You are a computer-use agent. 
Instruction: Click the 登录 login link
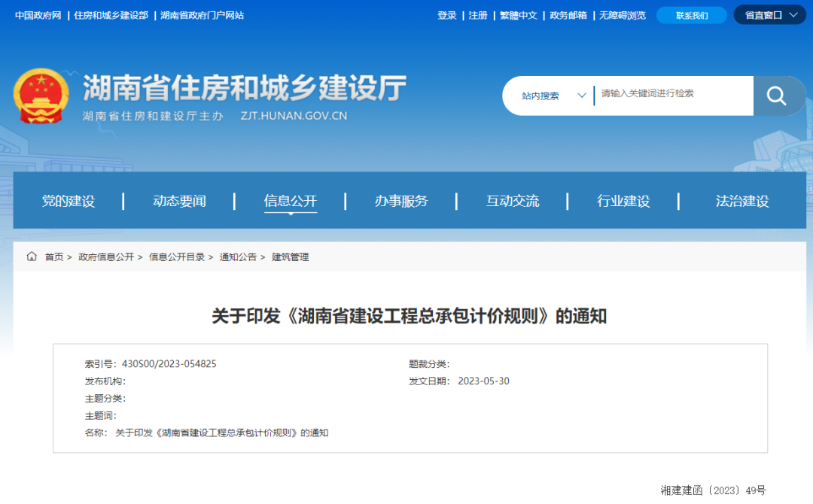point(447,15)
